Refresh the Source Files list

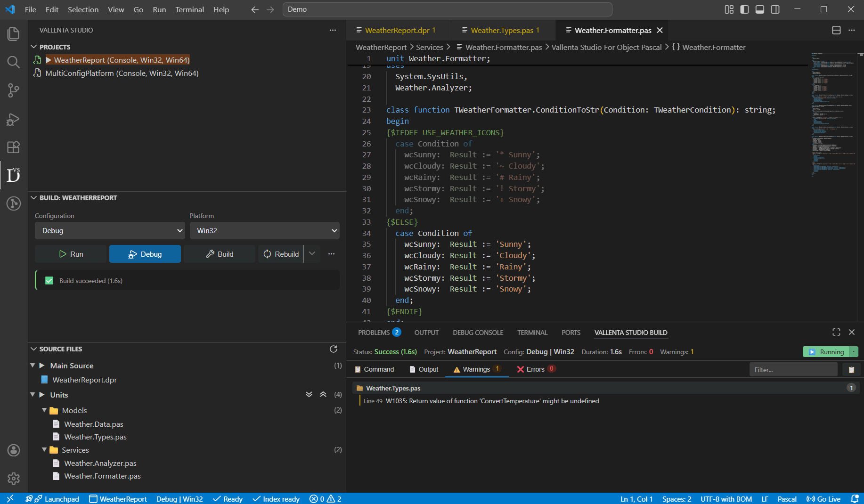click(334, 349)
